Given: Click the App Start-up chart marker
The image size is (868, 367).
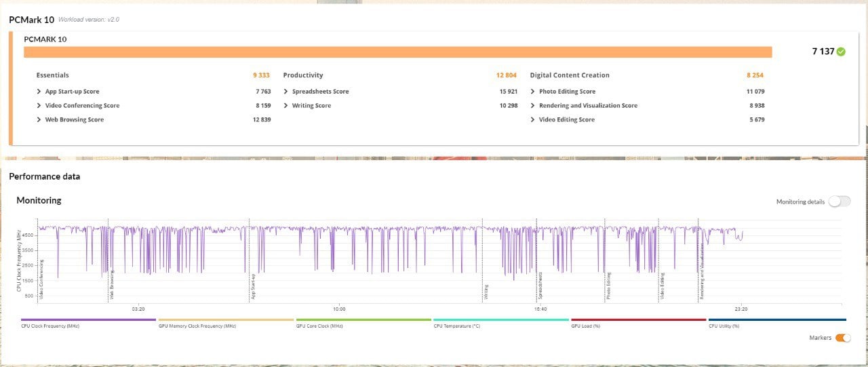Looking at the screenshot, I should click(253, 287).
